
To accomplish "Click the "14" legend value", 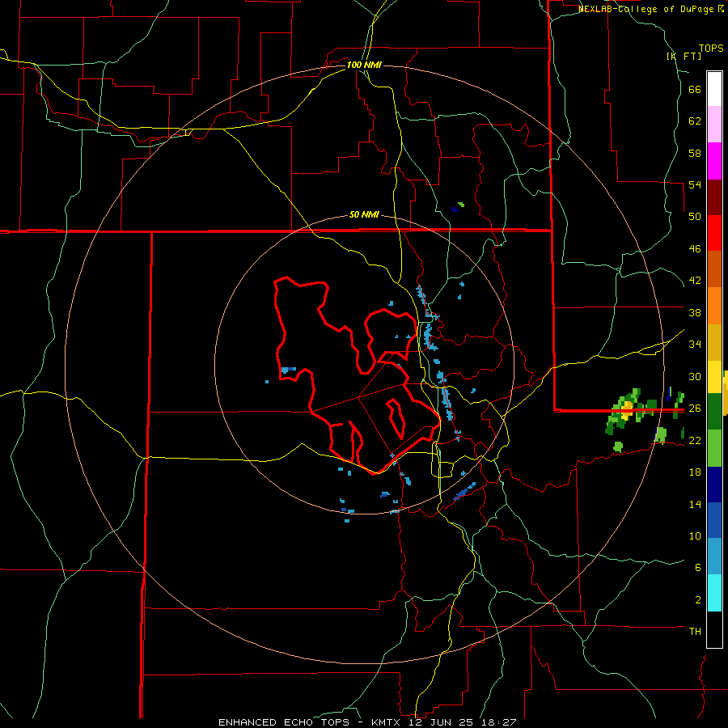I will click(695, 504).
